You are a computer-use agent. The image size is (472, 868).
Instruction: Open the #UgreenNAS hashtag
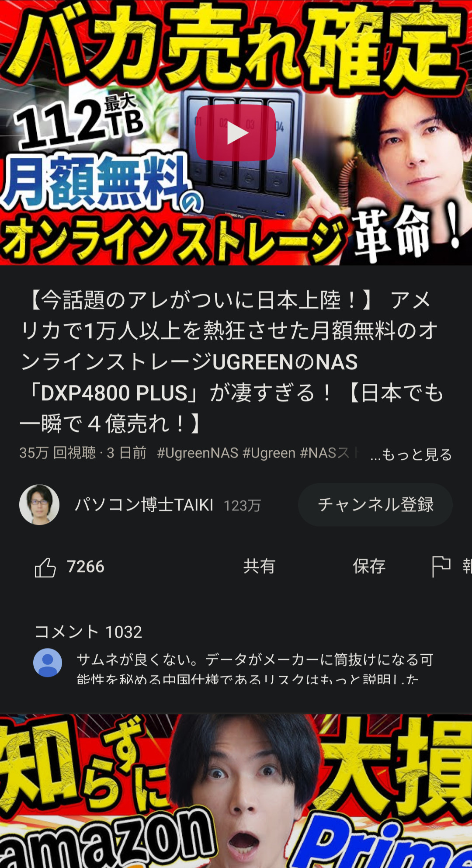click(x=198, y=453)
